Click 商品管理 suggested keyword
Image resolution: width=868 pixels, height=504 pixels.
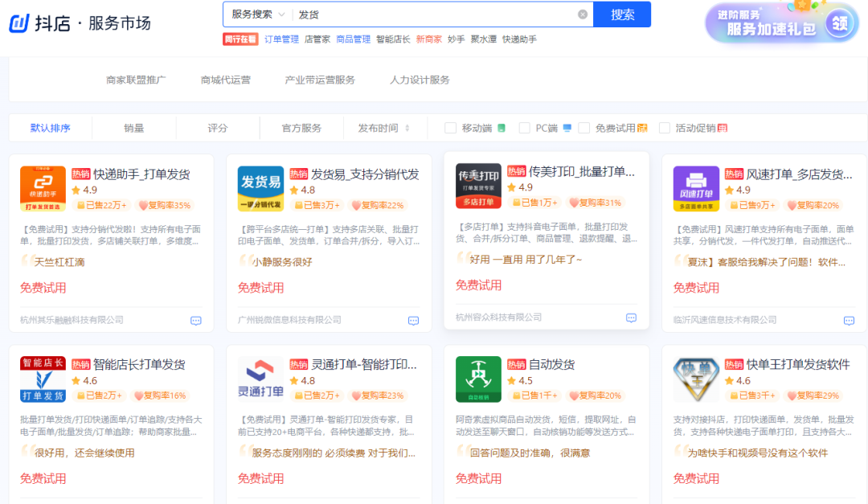[353, 39]
